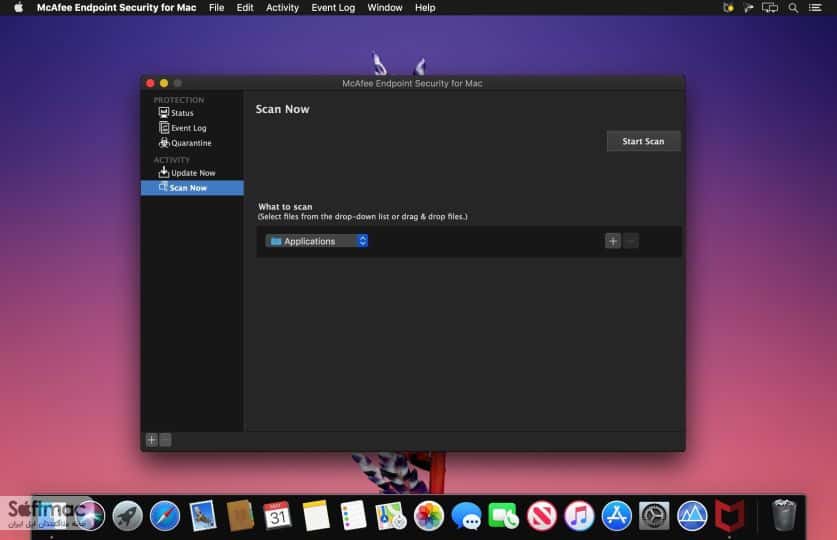Open App Store from the Dock
The image size is (837, 540).
click(x=617, y=516)
